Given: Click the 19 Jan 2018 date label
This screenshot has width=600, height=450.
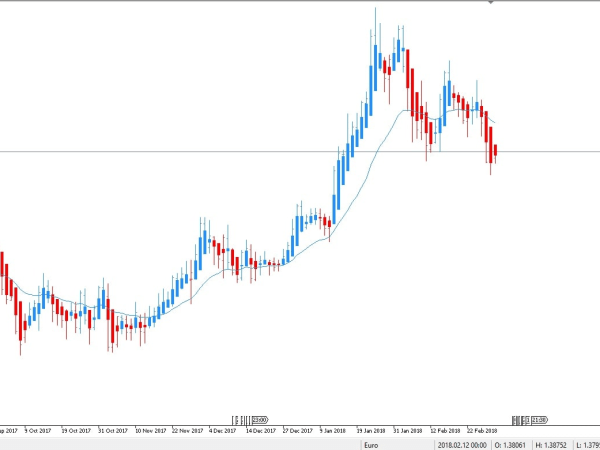Looking at the screenshot, I should tap(372, 431).
